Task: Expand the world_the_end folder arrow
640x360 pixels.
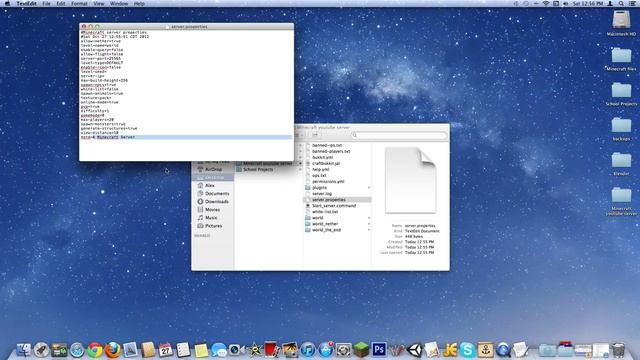Action: (x=369, y=230)
